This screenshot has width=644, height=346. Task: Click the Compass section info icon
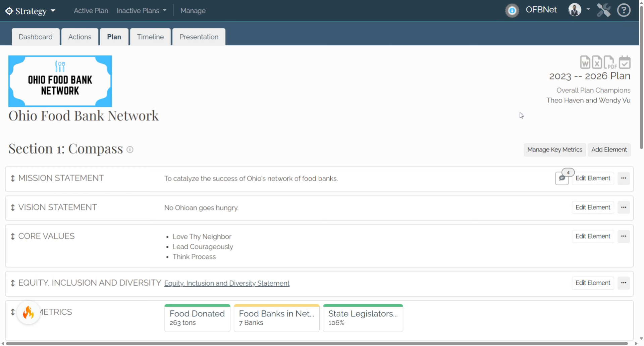(130, 150)
